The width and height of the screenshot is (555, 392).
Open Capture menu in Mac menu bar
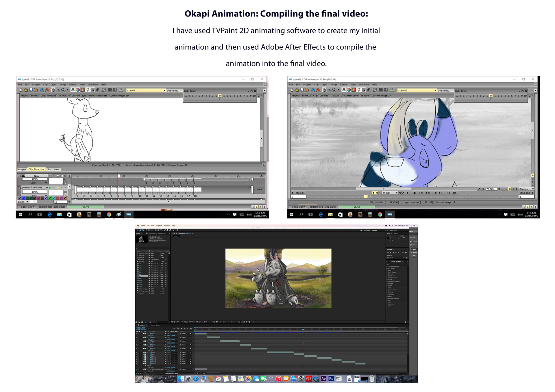point(159,226)
